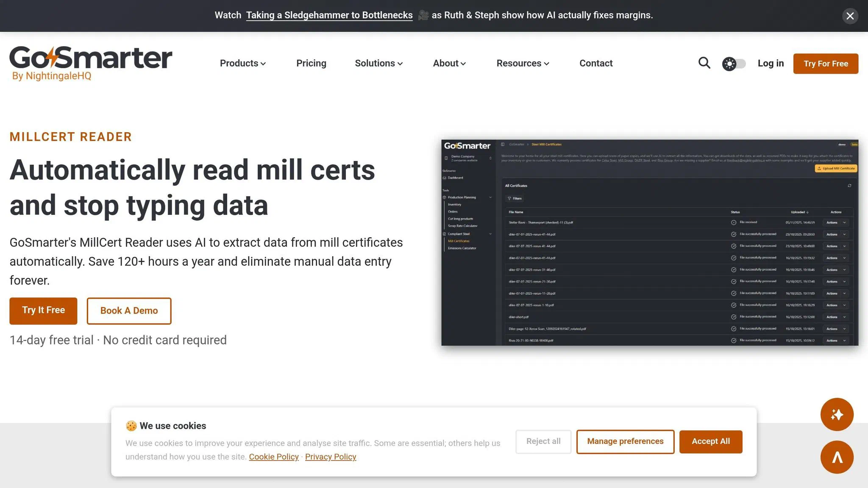Screen dimensions: 868x488
Task: Select Mill Certificates in the demo sidebar
Action: pyautogui.click(x=459, y=241)
